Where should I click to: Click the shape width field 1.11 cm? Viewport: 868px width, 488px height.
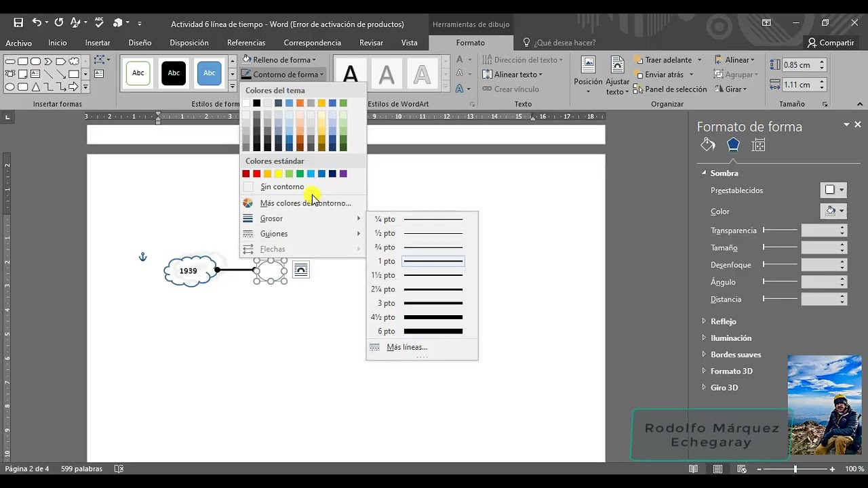(x=799, y=85)
